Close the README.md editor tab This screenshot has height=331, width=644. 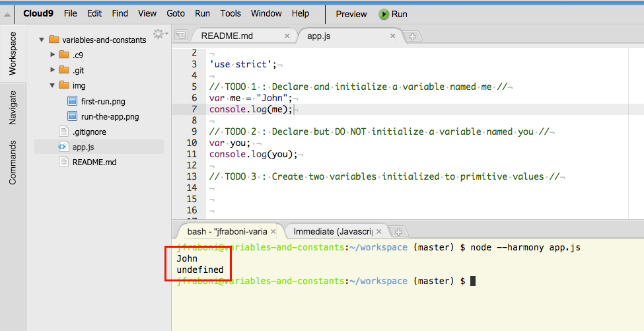[287, 36]
